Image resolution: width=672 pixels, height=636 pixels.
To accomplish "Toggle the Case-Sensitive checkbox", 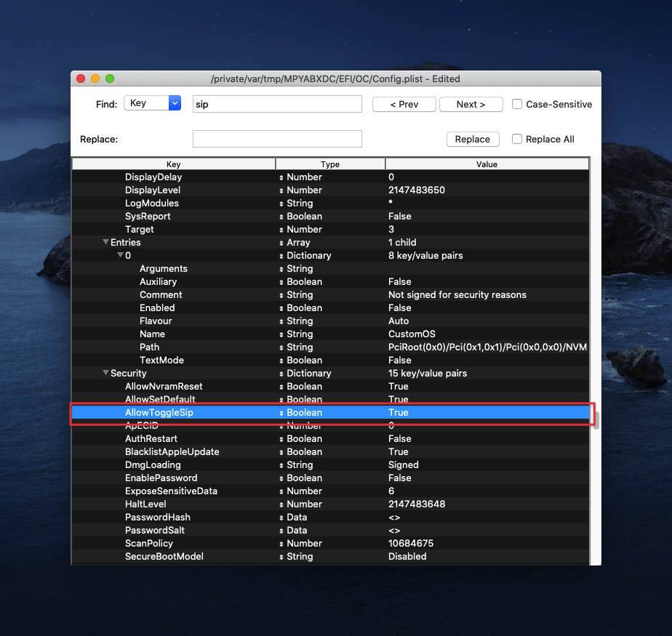I will pyautogui.click(x=517, y=104).
